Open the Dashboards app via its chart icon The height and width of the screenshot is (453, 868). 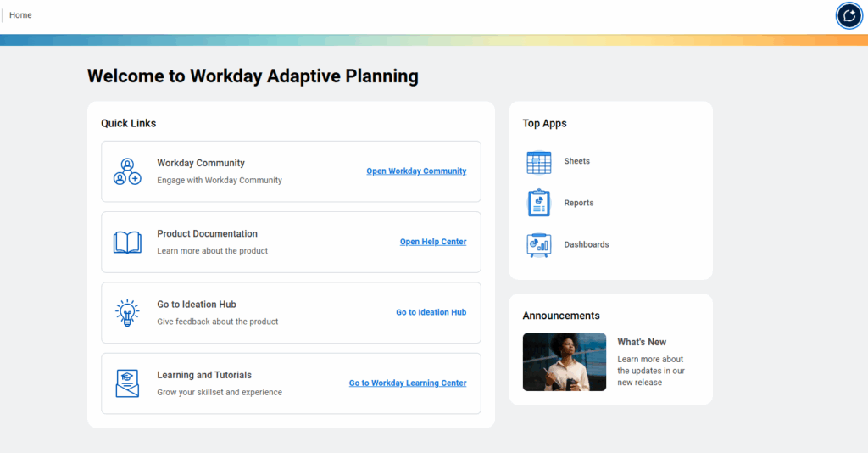click(x=539, y=245)
